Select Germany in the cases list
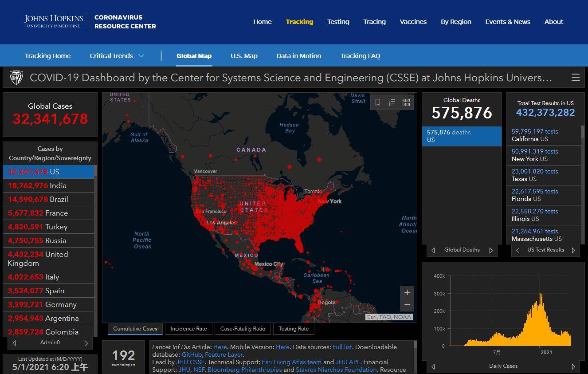 coord(48,304)
